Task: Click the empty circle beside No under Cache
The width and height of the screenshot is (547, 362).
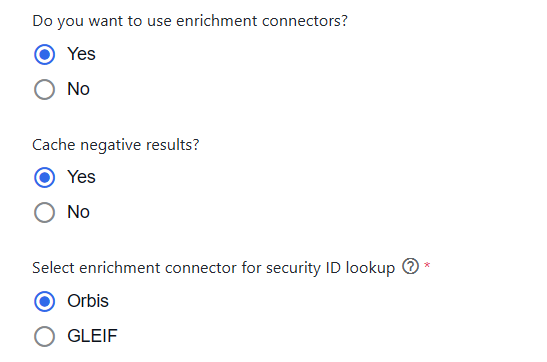Action: click(x=44, y=212)
